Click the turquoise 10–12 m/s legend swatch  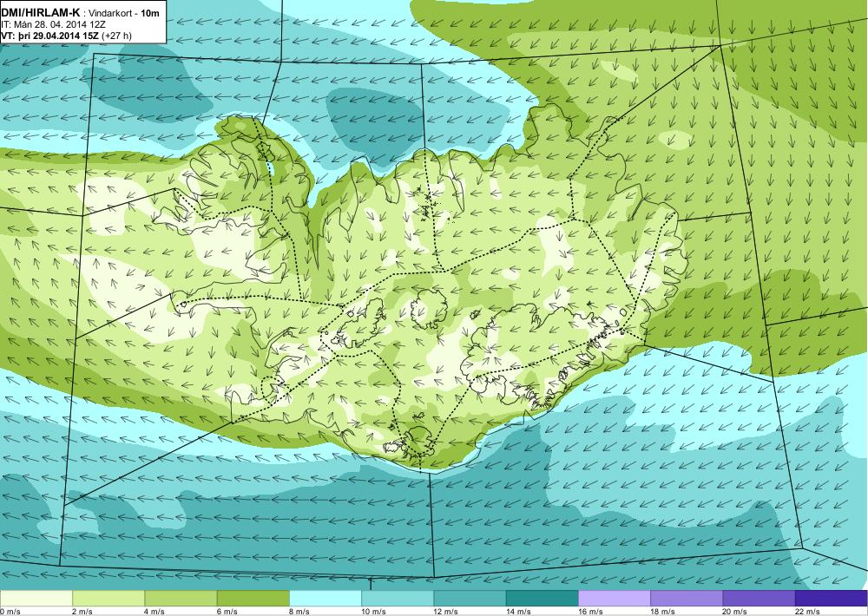398,599
